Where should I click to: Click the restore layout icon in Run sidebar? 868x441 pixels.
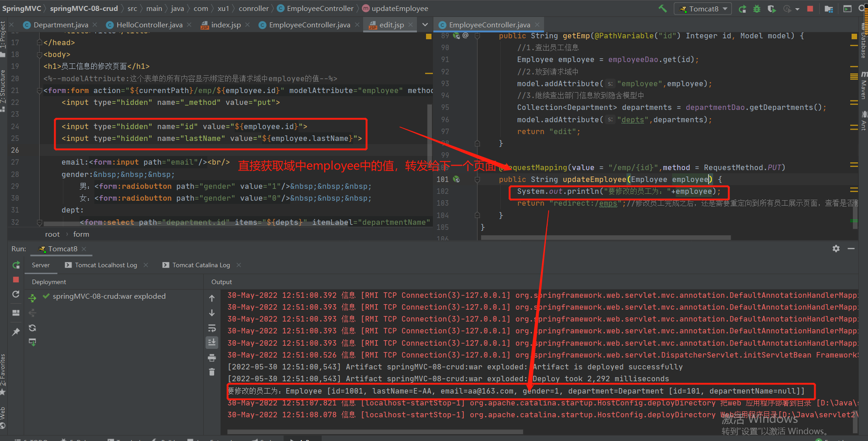pos(16,313)
